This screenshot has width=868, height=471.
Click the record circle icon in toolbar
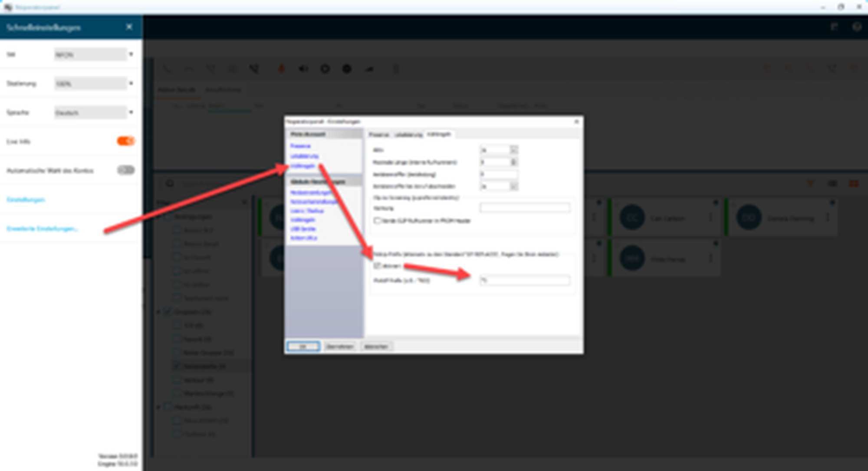325,69
